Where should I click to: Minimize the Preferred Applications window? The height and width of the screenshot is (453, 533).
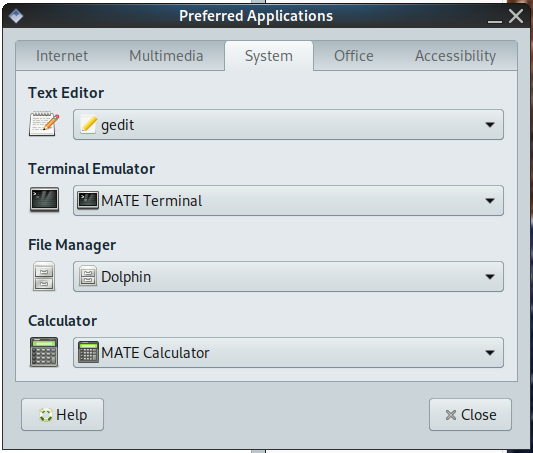tap(495, 17)
